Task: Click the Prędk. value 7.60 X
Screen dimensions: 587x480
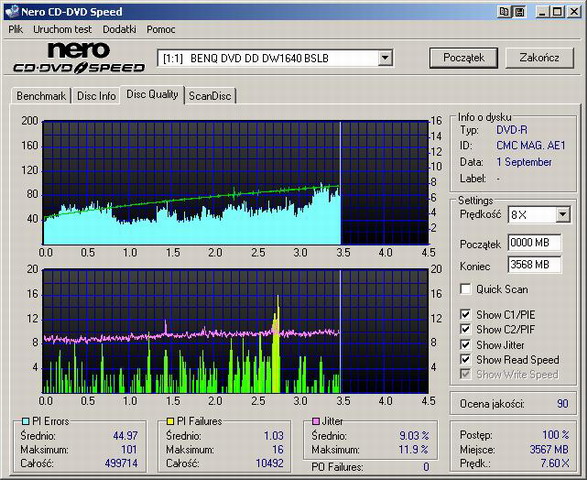Action: pos(554,463)
